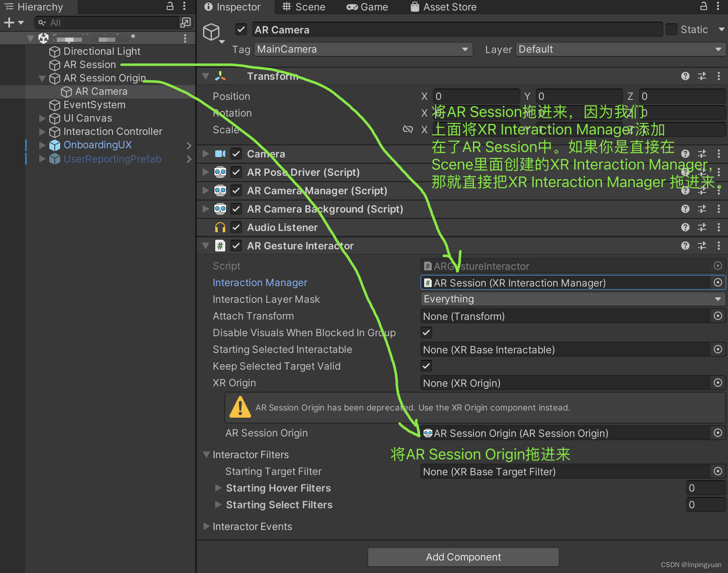Select the Hierarchy tab
The height and width of the screenshot is (573, 728).
[34, 7]
